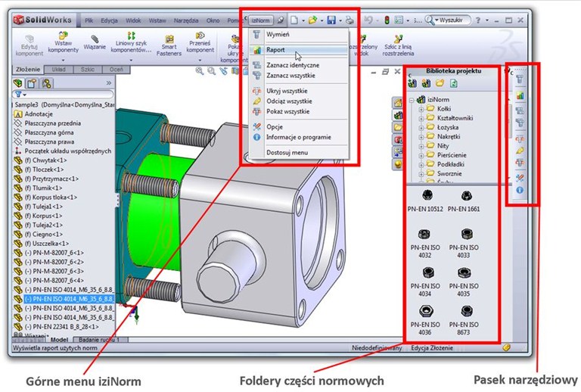The height and width of the screenshot is (392, 581).
Task: Click Szkic z linią rozstrzelenia tool
Action: [x=398, y=45]
